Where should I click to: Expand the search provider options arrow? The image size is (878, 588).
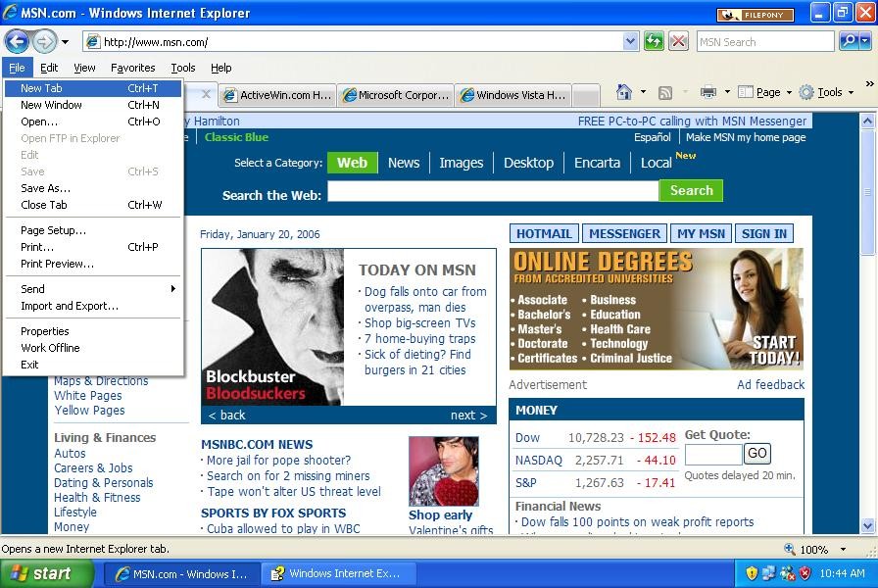click(865, 41)
